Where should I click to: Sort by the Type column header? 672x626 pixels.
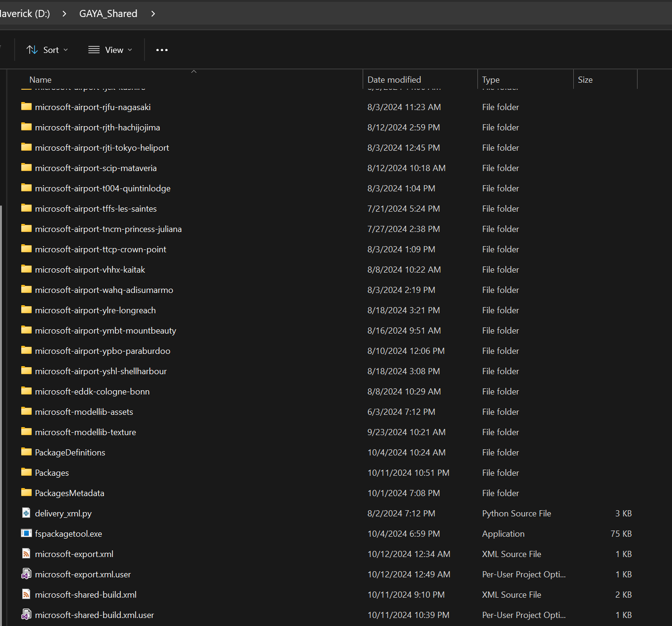491,80
